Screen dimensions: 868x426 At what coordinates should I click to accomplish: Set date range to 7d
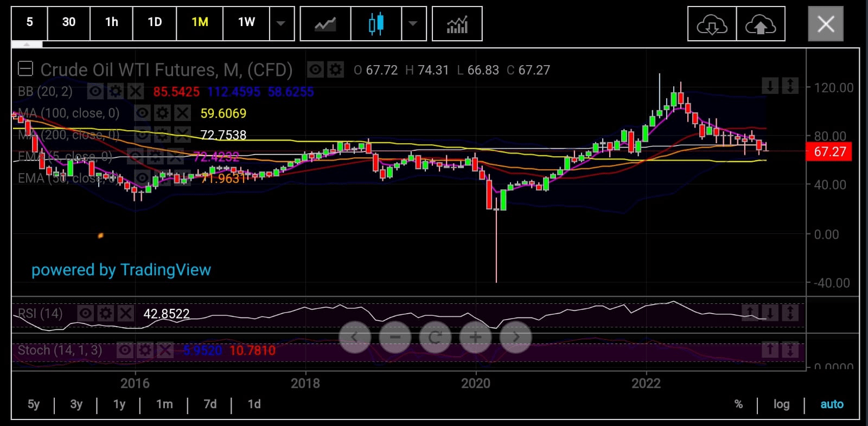click(x=210, y=404)
